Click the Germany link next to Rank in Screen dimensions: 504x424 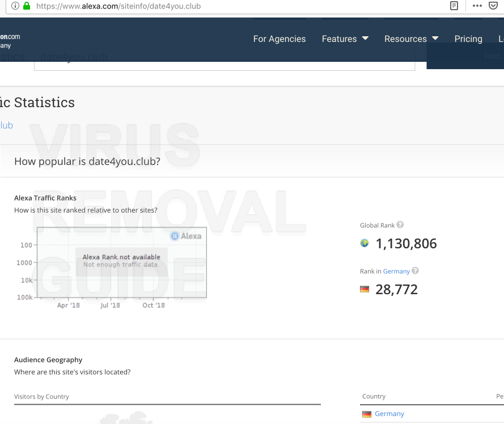396,272
